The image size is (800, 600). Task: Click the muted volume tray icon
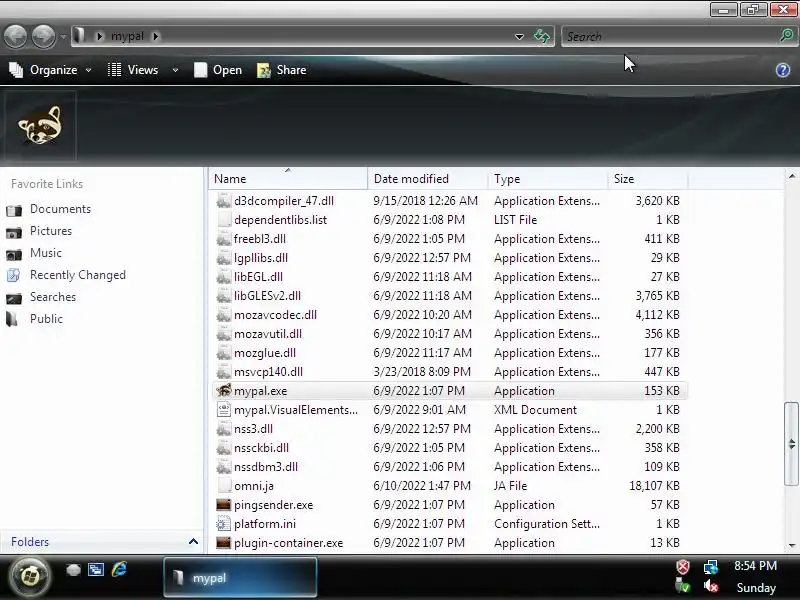[711, 586]
